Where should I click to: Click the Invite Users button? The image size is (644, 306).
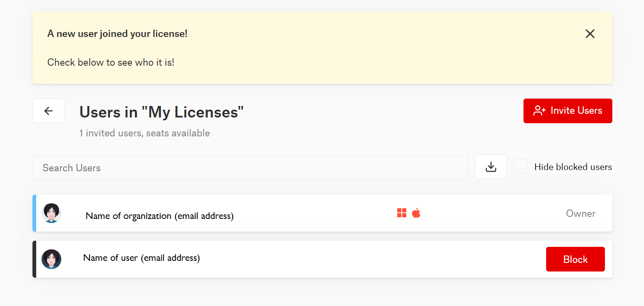[x=568, y=111]
